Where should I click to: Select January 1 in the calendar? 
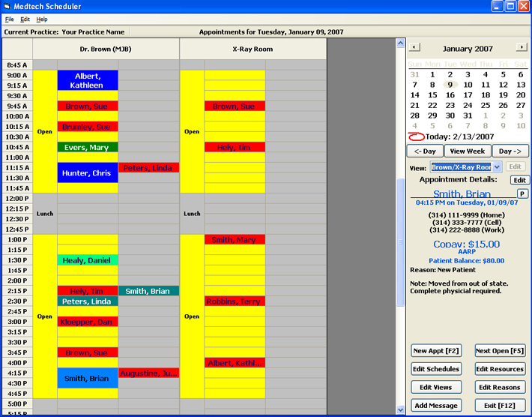432,74
